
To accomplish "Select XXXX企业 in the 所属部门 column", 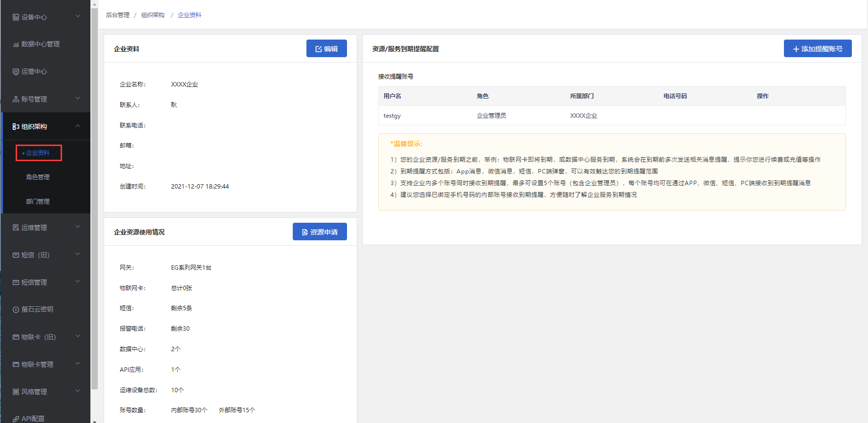I will [x=584, y=116].
